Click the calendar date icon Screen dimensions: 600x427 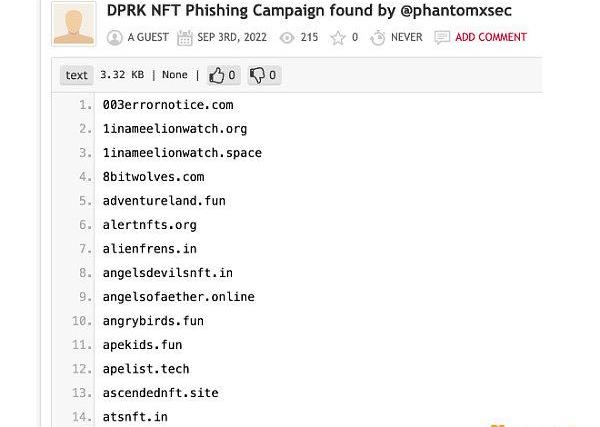click(184, 38)
